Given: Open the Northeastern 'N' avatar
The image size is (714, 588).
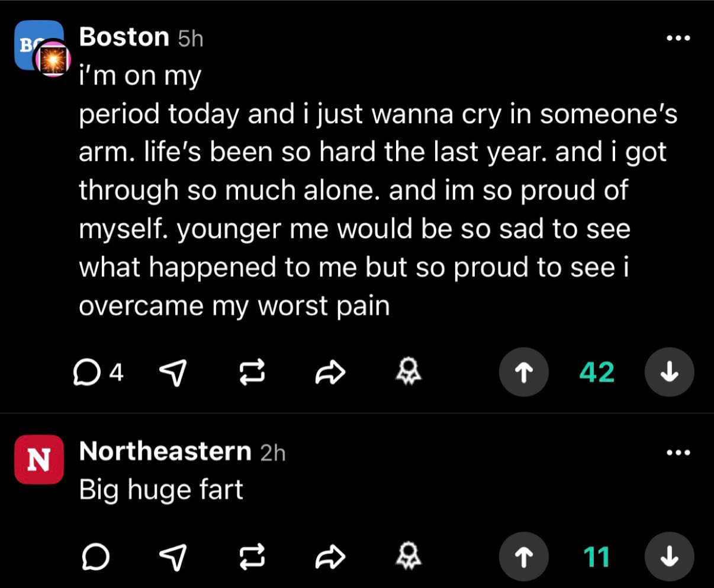Looking at the screenshot, I should tap(39, 460).
